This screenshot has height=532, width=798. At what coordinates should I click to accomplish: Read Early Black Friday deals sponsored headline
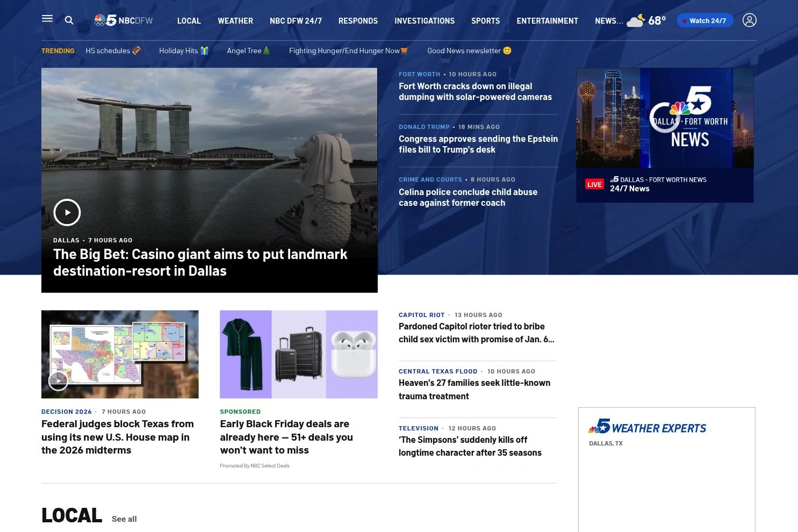click(x=286, y=437)
